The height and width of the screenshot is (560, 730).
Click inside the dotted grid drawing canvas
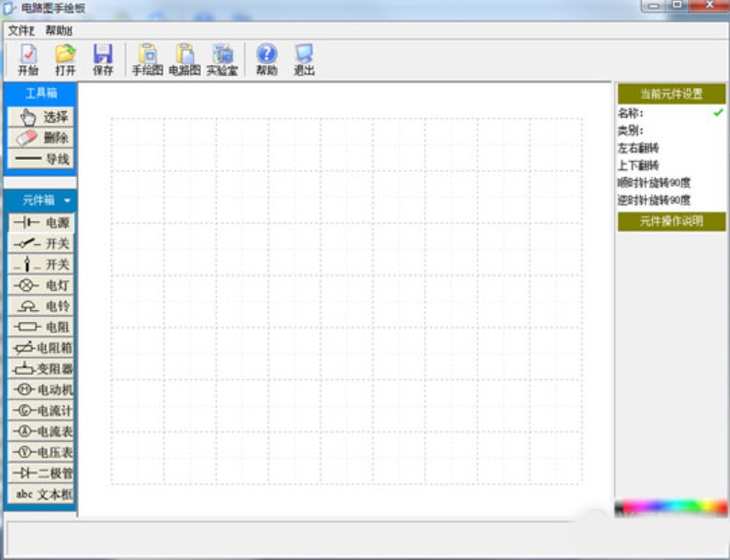[x=346, y=301]
